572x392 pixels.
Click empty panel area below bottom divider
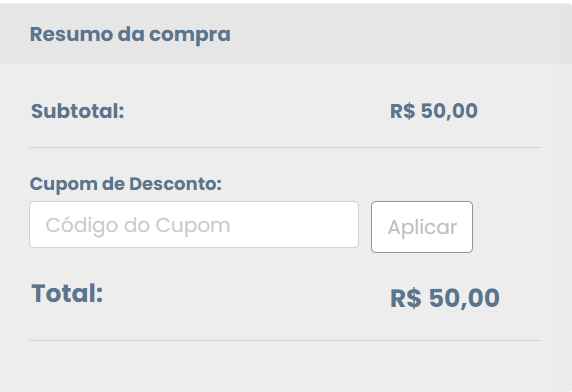pyautogui.click(x=286, y=366)
